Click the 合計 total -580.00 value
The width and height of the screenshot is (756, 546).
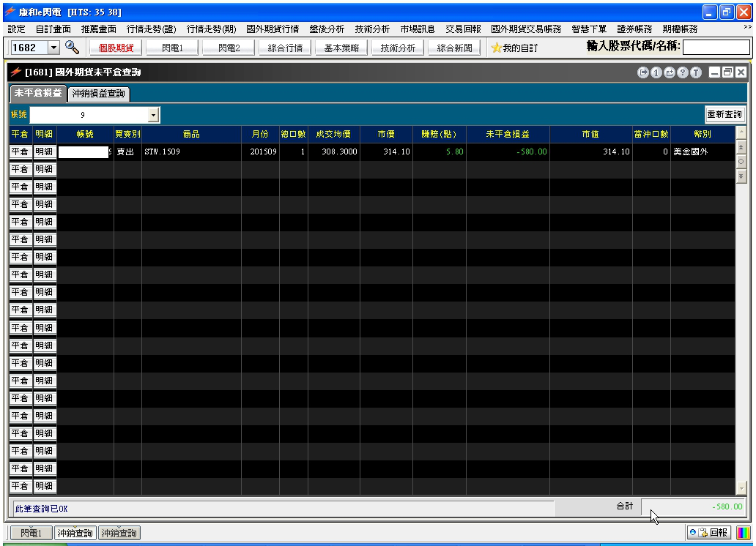[693, 507]
